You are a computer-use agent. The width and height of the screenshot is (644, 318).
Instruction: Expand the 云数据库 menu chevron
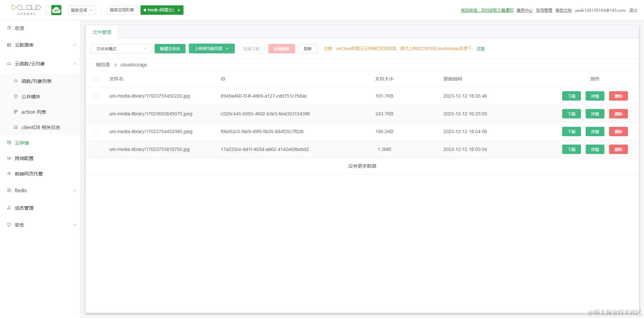(75, 45)
